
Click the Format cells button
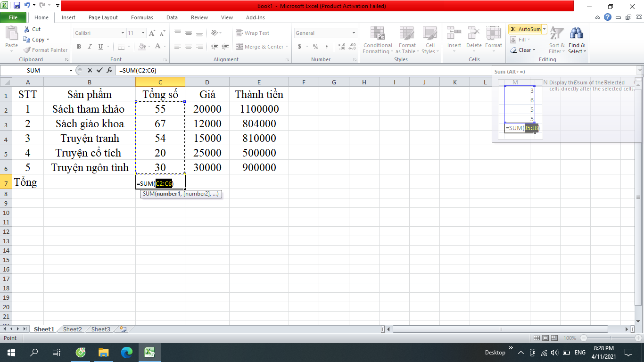(x=494, y=38)
